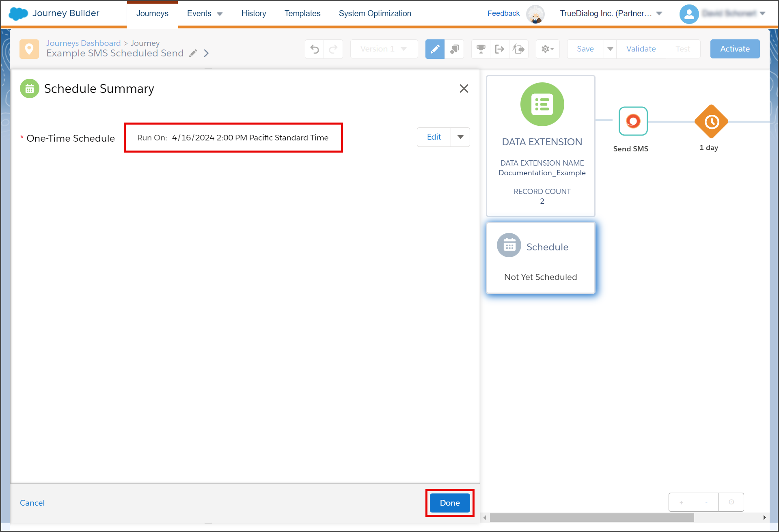Screen dimensions: 779x532
Task: Click the 1 day wait activity icon
Action: click(x=711, y=121)
